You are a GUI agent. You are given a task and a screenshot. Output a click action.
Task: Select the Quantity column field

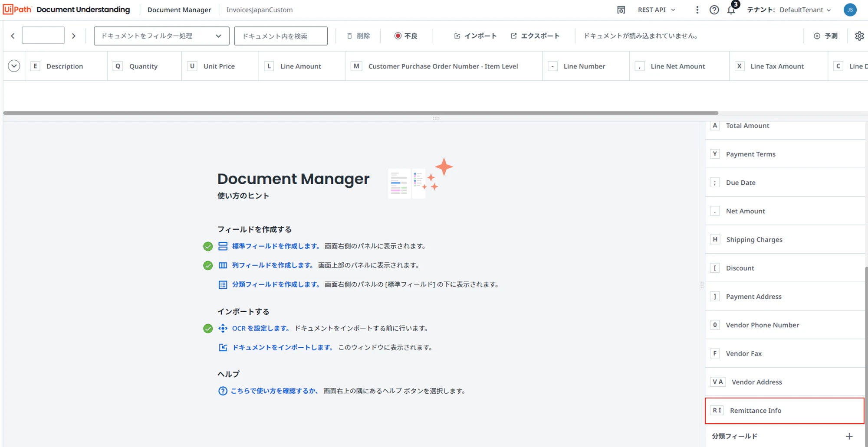click(145, 66)
